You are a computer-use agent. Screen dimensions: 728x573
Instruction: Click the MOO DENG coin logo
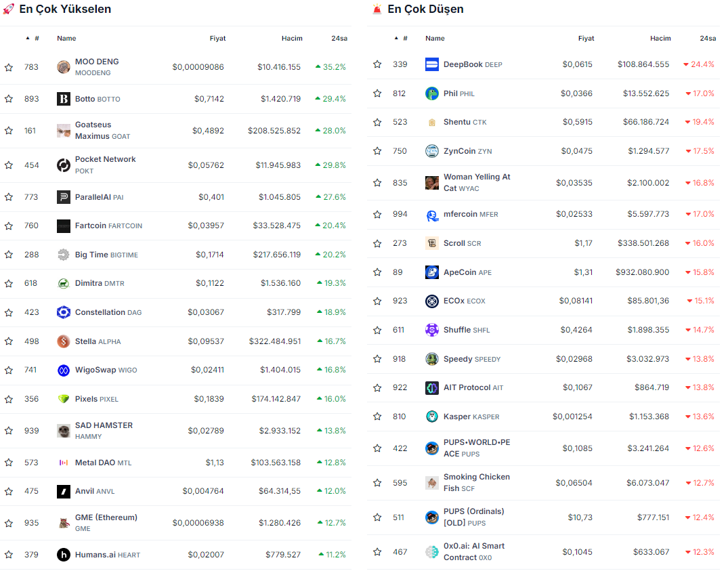64,67
